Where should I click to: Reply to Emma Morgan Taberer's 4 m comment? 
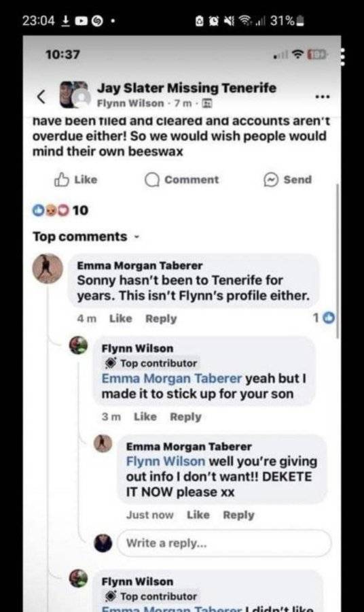(161, 318)
